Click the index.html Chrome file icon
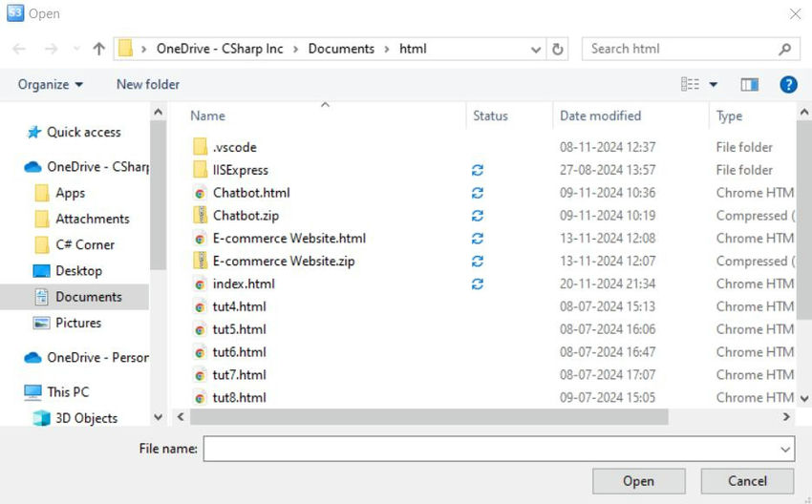812x504 pixels. click(200, 283)
